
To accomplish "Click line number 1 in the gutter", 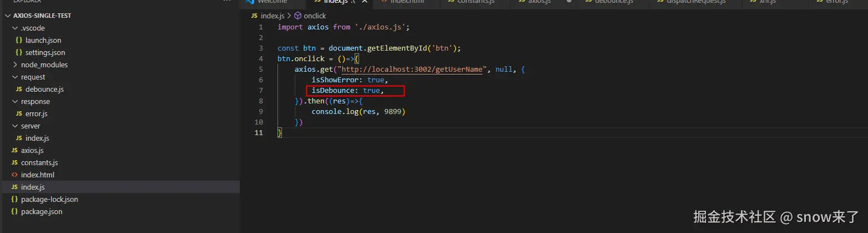I will [261, 27].
